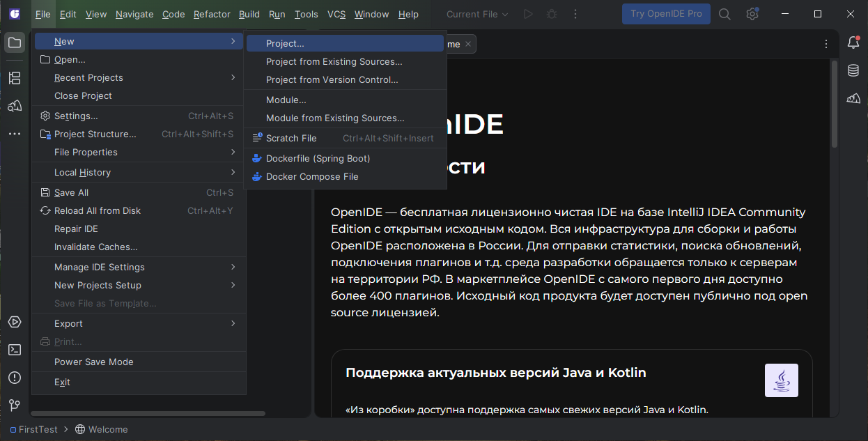Expand New Projects Setup submenu
The image size is (868, 441).
[139, 285]
